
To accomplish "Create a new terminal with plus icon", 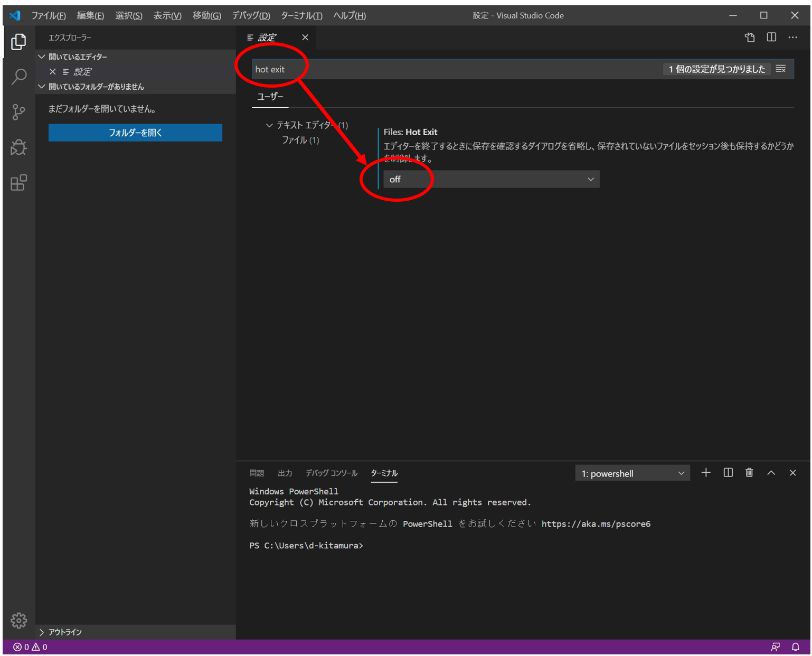I will 706,473.
